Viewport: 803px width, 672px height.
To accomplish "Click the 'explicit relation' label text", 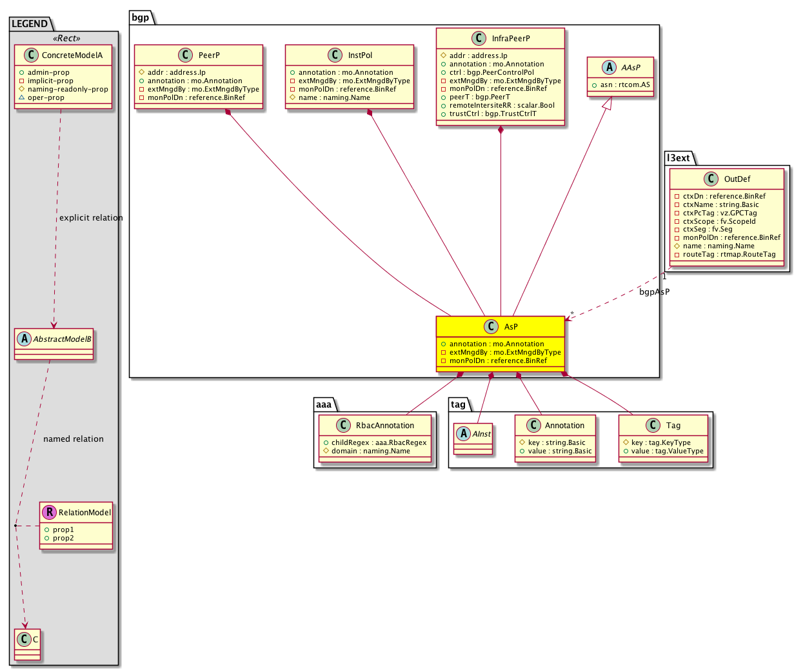I will coord(91,218).
